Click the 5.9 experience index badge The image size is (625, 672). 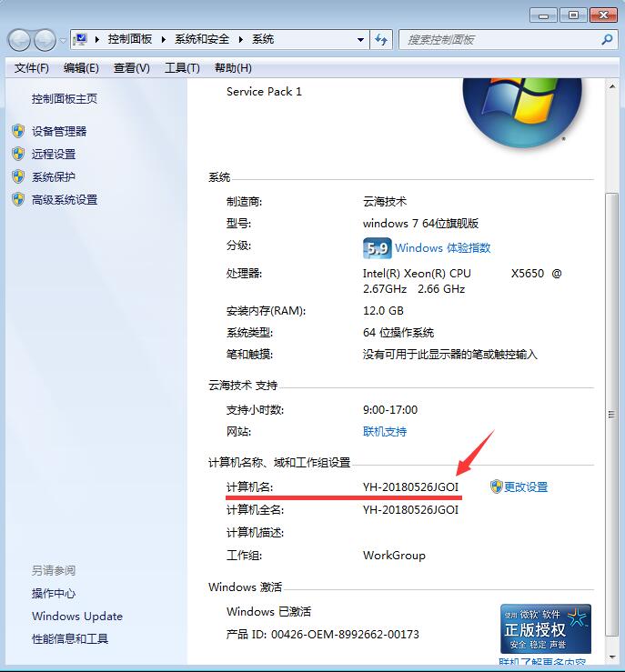click(378, 248)
